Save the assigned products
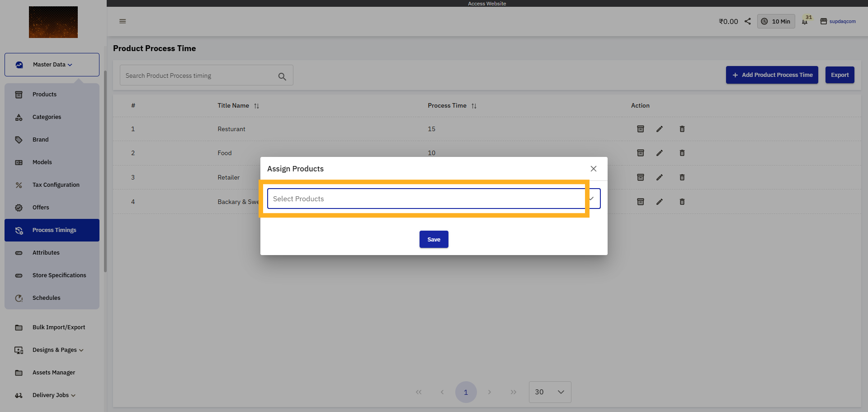Image resolution: width=868 pixels, height=412 pixels. 434,239
